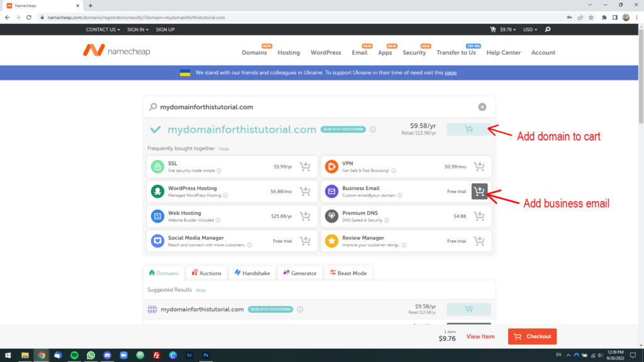Open the Ukraine support page link
The width and height of the screenshot is (644, 362).
450,73
